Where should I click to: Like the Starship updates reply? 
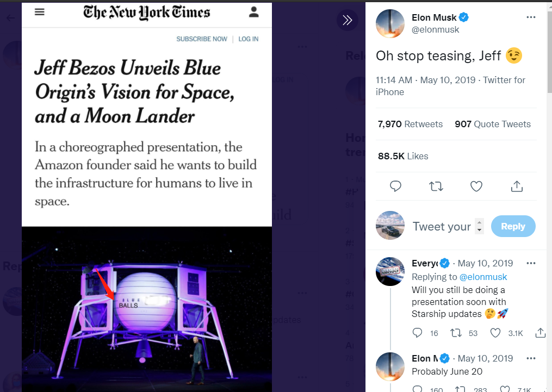pyautogui.click(x=496, y=333)
